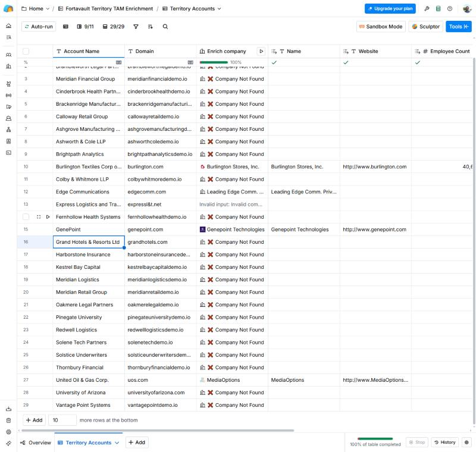
Task: Toggle Sandbox Mode
Action: pos(381,27)
